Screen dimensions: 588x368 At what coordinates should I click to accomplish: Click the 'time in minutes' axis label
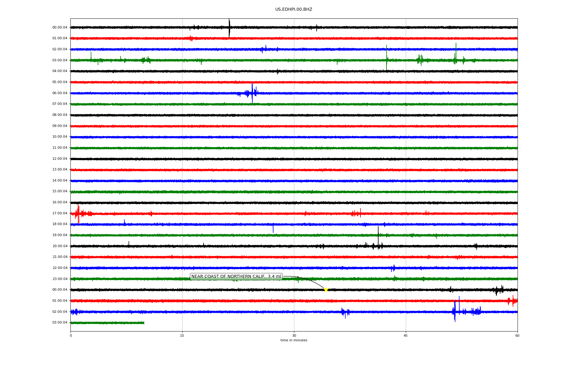pos(294,340)
